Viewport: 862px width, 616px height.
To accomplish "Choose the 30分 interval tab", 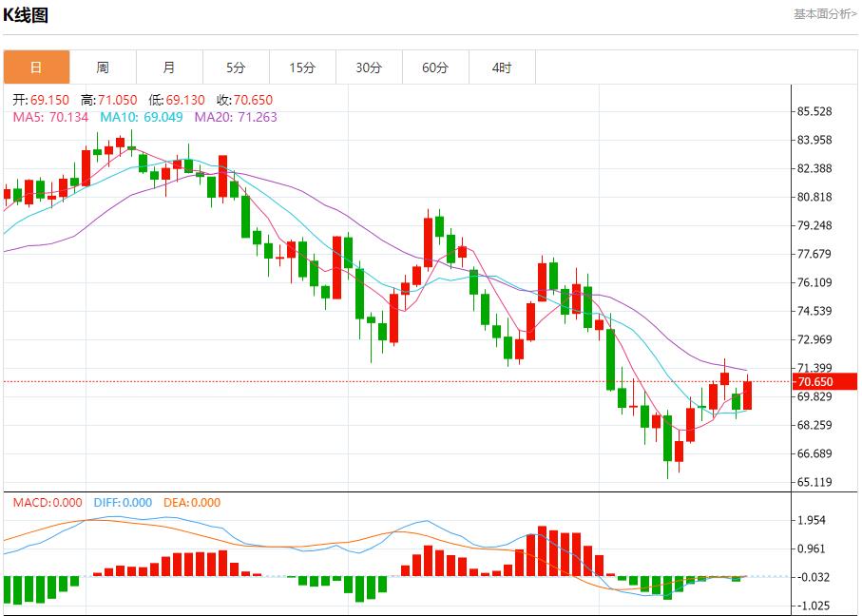I will [x=369, y=67].
